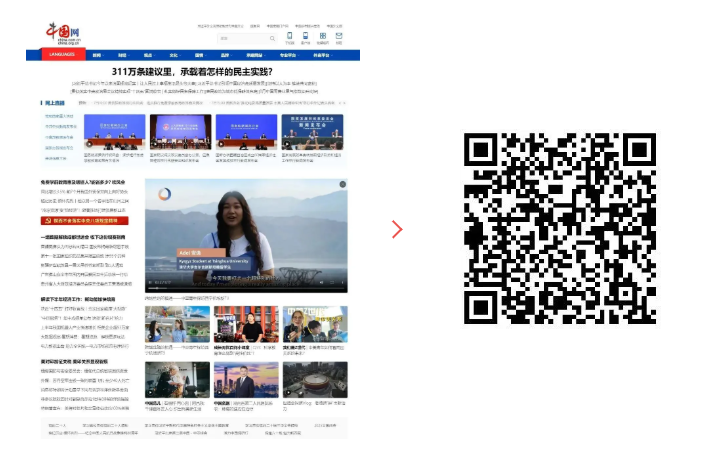This screenshot has width=714, height=456.
Task: Click the second phone icon in header
Action: pyautogui.click(x=306, y=36)
